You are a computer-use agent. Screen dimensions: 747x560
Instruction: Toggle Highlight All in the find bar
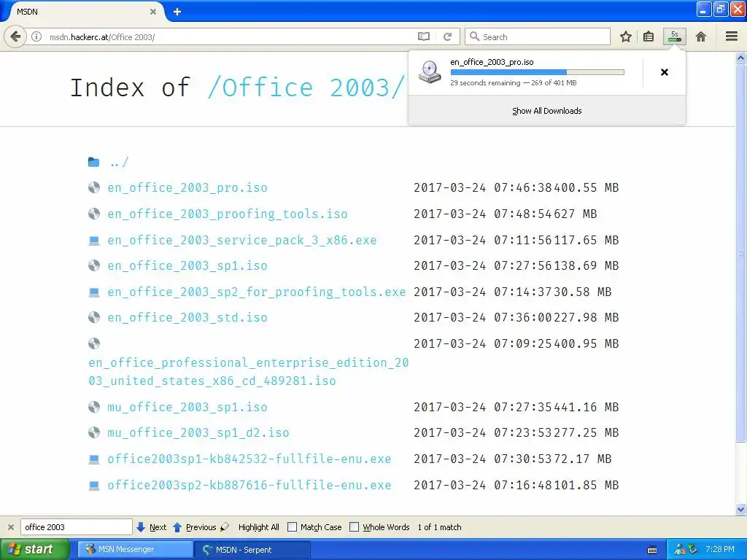point(259,527)
